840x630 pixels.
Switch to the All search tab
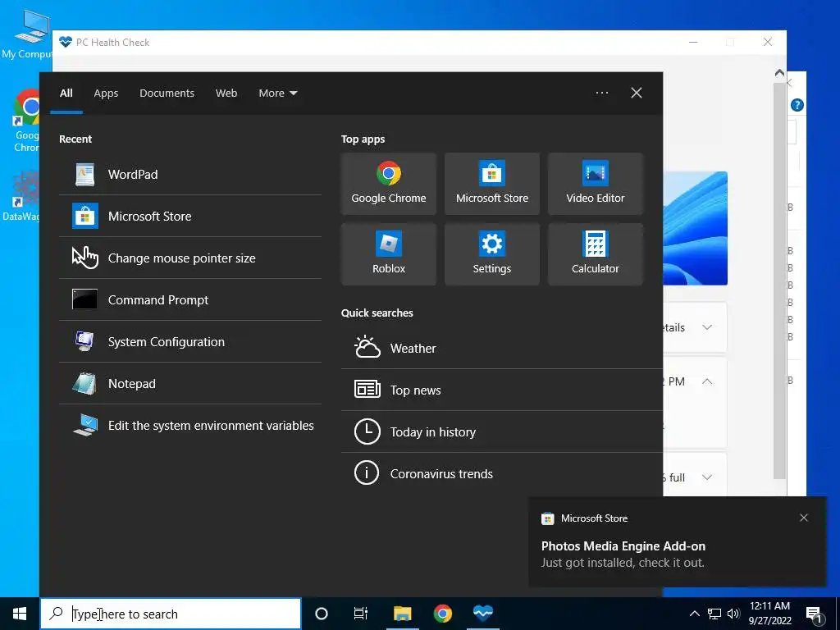pyautogui.click(x=66, y=94)
